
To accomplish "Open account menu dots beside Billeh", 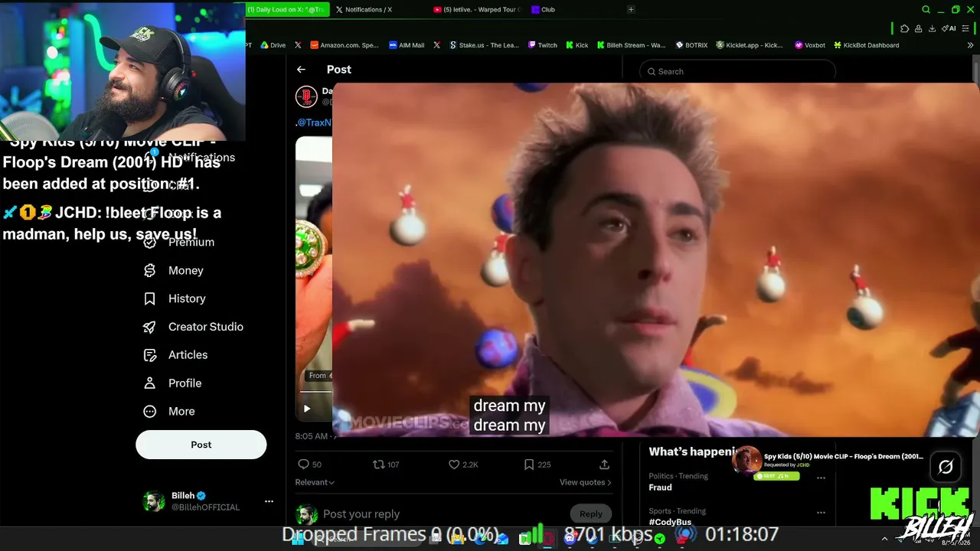I will (x=269, y=501).
